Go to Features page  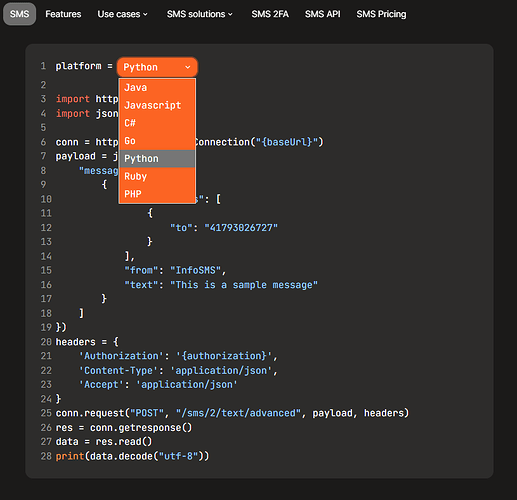tap(63, 14)
